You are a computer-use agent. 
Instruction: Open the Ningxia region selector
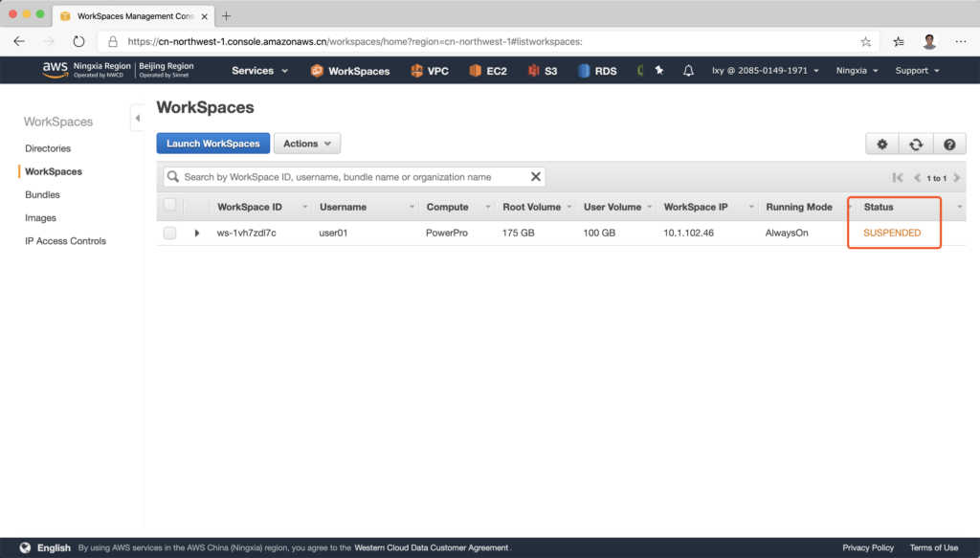[857, 71]
